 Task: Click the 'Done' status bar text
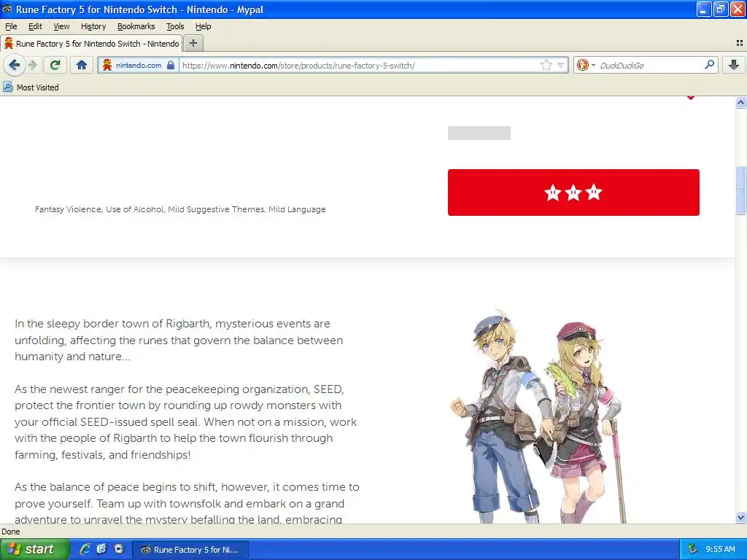click(x=11, y=532)
